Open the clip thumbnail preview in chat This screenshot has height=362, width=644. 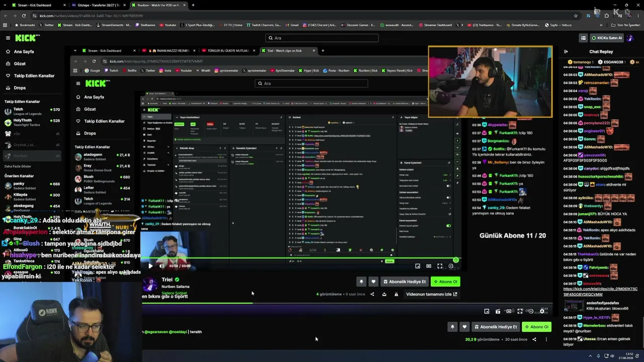[x=574, y=305]
